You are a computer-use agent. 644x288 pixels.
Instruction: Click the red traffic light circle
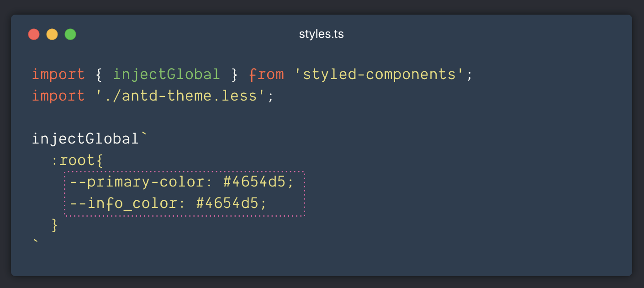coord(34,34)
